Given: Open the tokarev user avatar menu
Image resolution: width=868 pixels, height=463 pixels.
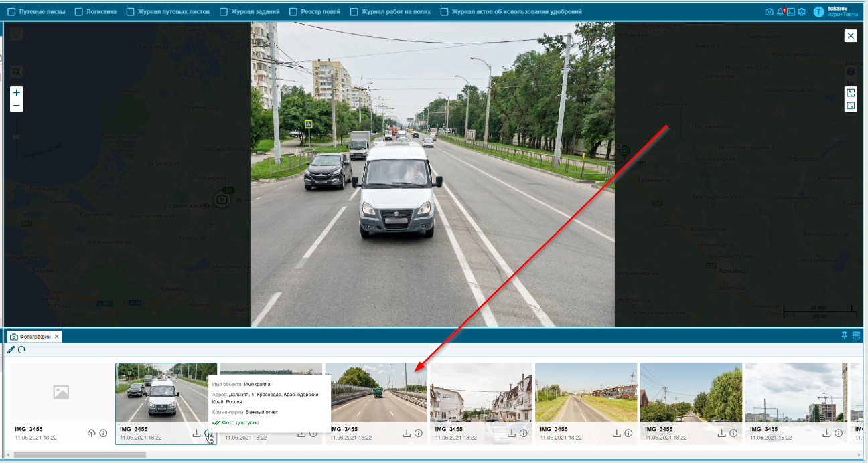Looking at the screenshot, I should (818, 12).
